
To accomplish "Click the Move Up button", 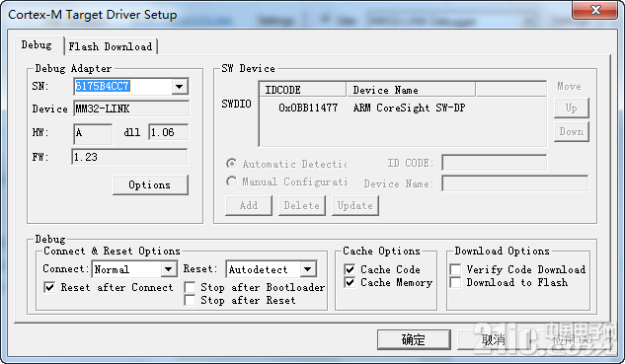I will pos(572,108).
